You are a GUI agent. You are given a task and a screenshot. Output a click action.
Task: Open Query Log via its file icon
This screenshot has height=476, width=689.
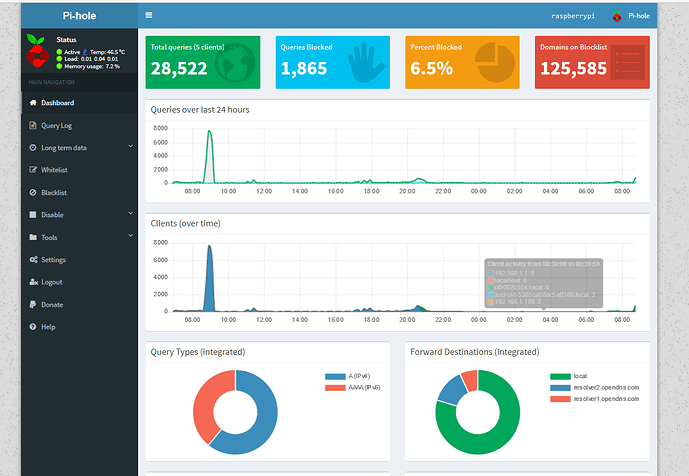point(33,125)
